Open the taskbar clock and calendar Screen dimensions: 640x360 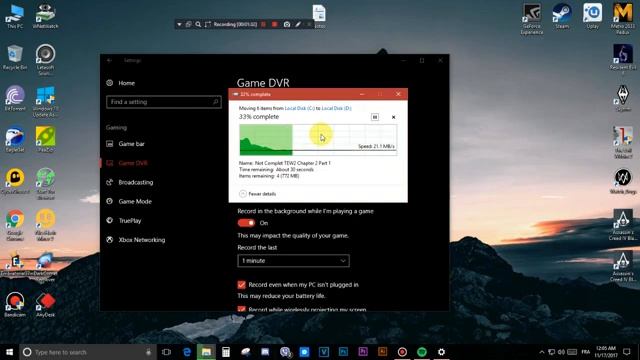tap(605, 352)
